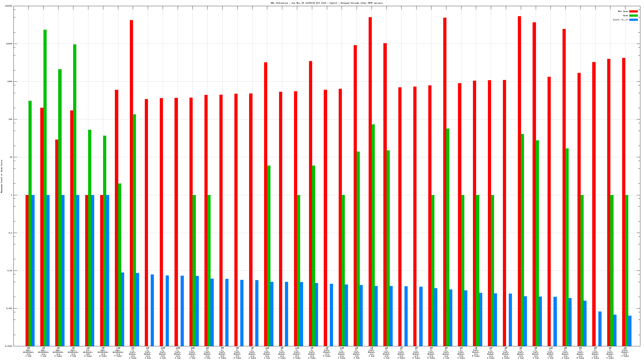Click the green Spam legend swatch

[633, 15]
